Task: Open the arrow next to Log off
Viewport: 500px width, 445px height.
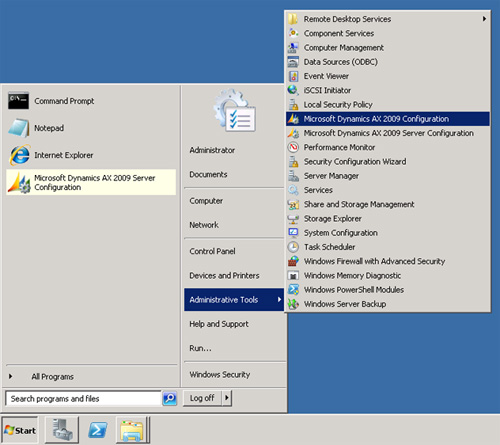Action: (227, 398)
